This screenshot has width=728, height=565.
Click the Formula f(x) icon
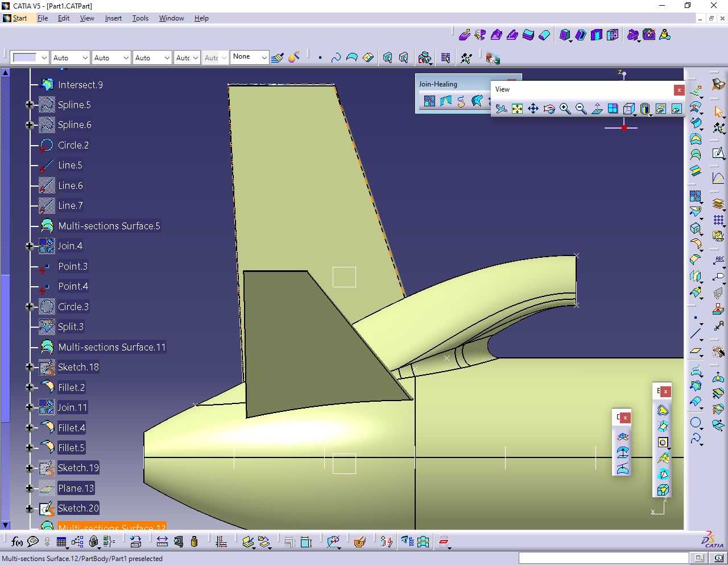click(17, 542)
